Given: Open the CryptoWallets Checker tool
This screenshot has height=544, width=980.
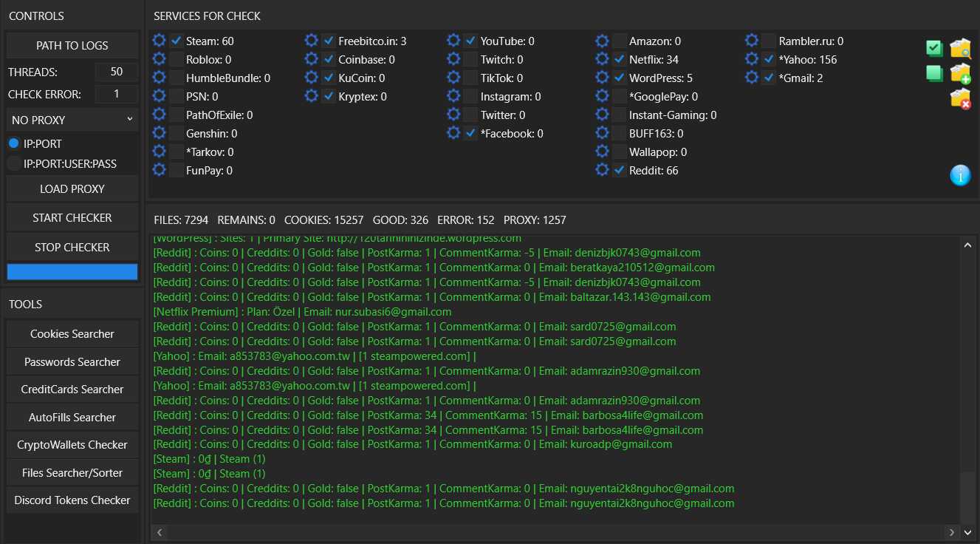Looking at the screenshot, I should click(72, 445).
